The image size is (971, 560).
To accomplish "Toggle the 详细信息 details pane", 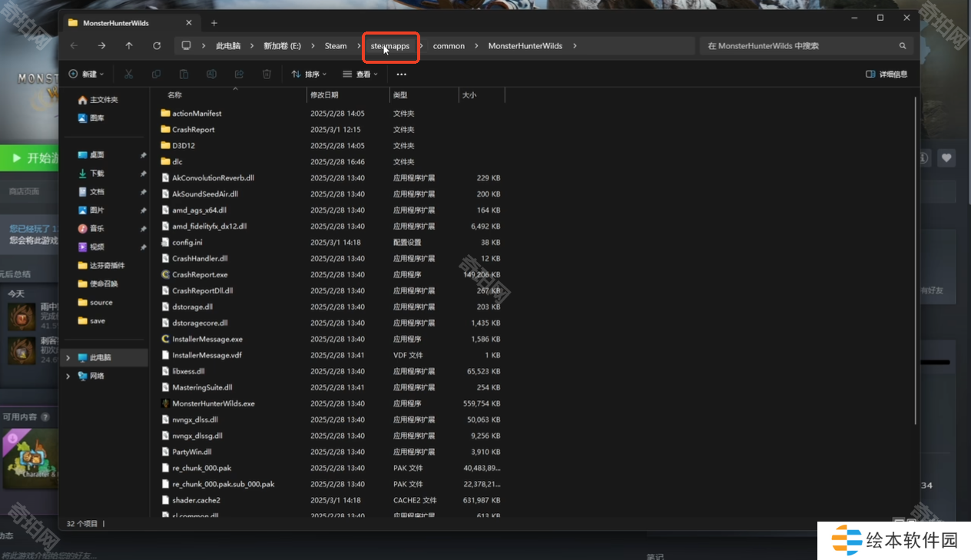I will [886, 75].
